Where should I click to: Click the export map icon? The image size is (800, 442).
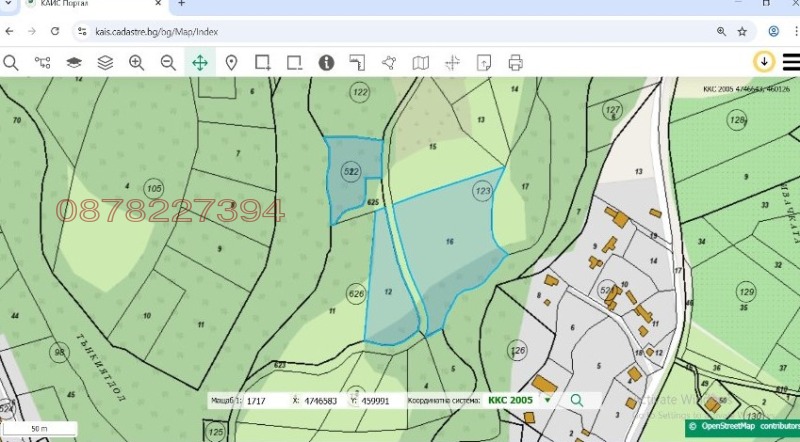tap(484, 62)
